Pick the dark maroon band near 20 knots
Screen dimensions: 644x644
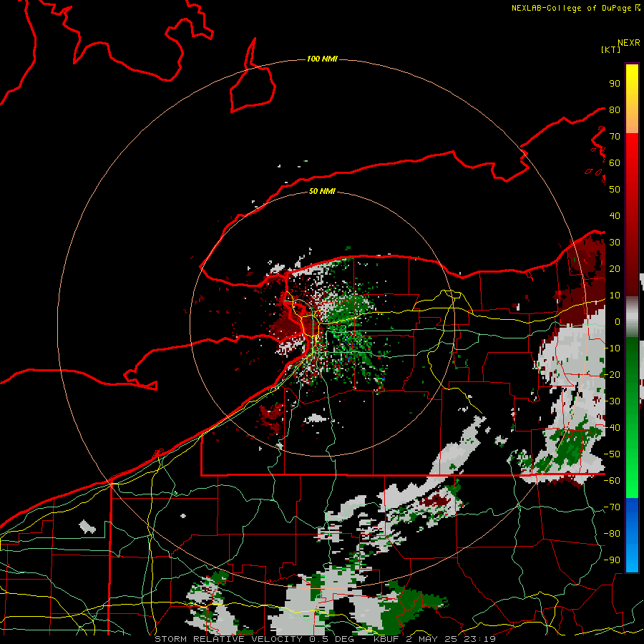click(632, 268)
